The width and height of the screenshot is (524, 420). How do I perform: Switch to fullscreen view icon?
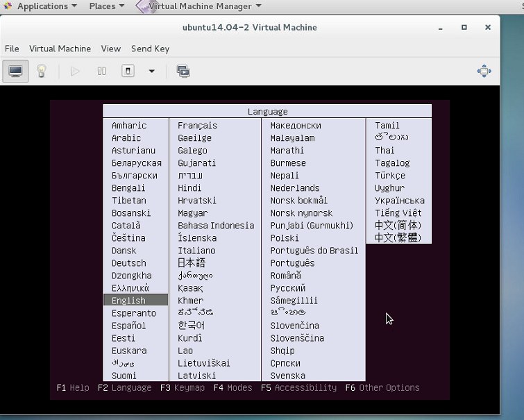click(484, 72)
